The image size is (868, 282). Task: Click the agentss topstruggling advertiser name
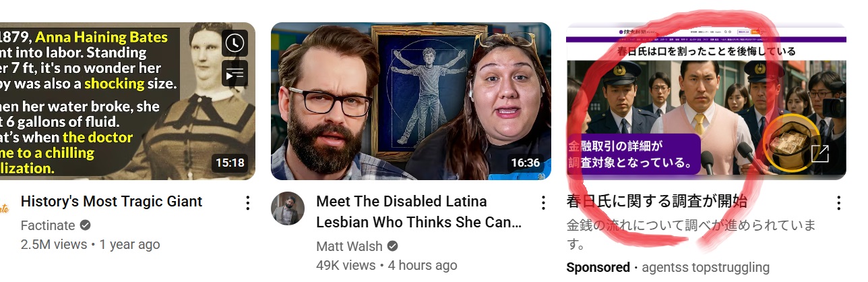coord(706,267)
